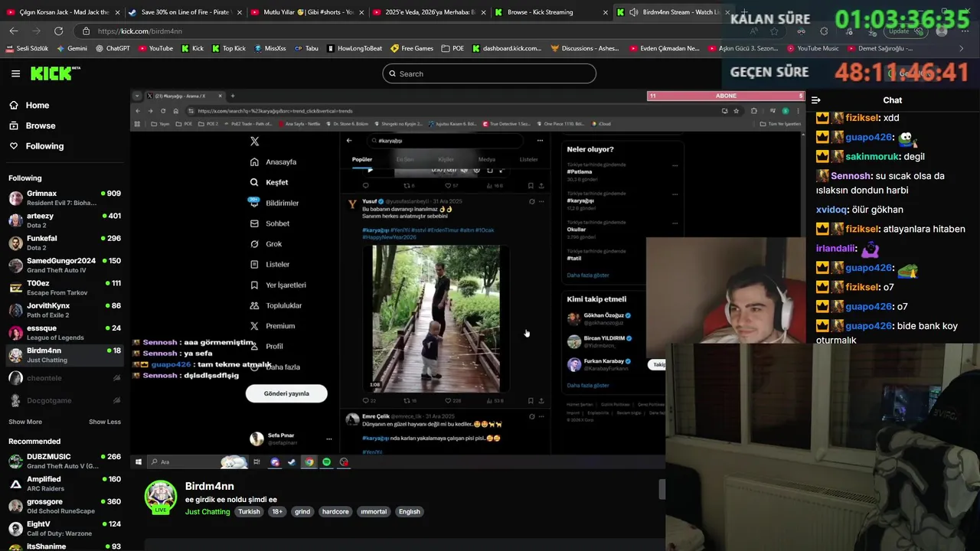Switch to the Mutlu Yıllar shorts tab
This screenshot has height=551, width=980.
pyautogui.click(x=307, y=12)
